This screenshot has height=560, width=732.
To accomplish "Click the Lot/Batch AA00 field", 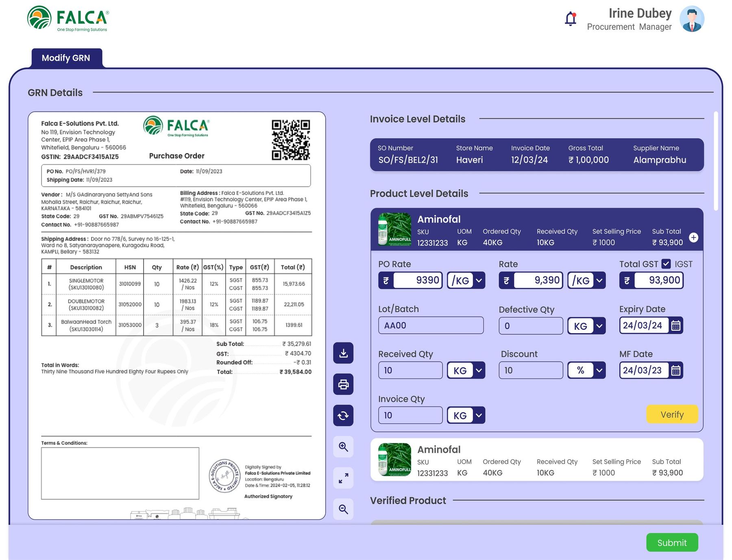I will 431,325.
